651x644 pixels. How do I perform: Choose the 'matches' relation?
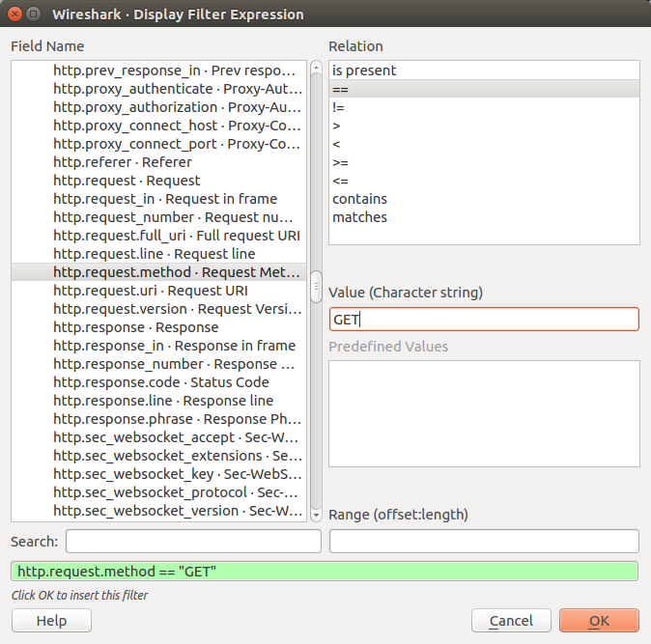(484, 217)
